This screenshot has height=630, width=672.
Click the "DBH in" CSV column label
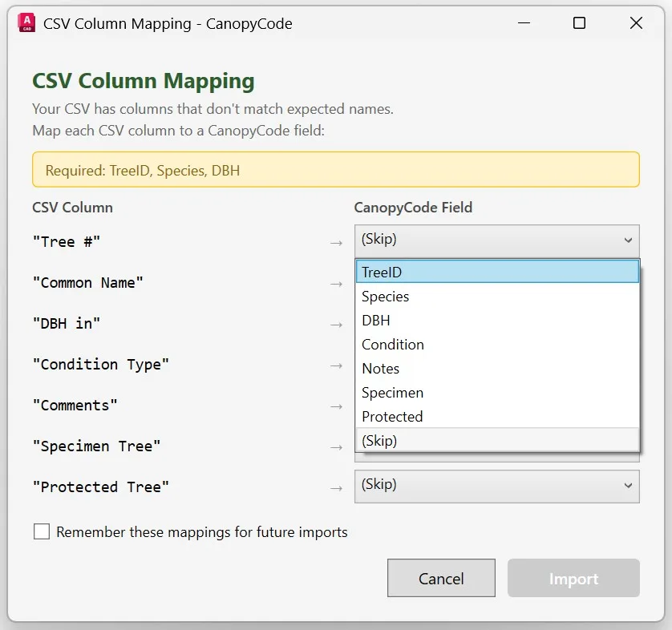[67, 323]
